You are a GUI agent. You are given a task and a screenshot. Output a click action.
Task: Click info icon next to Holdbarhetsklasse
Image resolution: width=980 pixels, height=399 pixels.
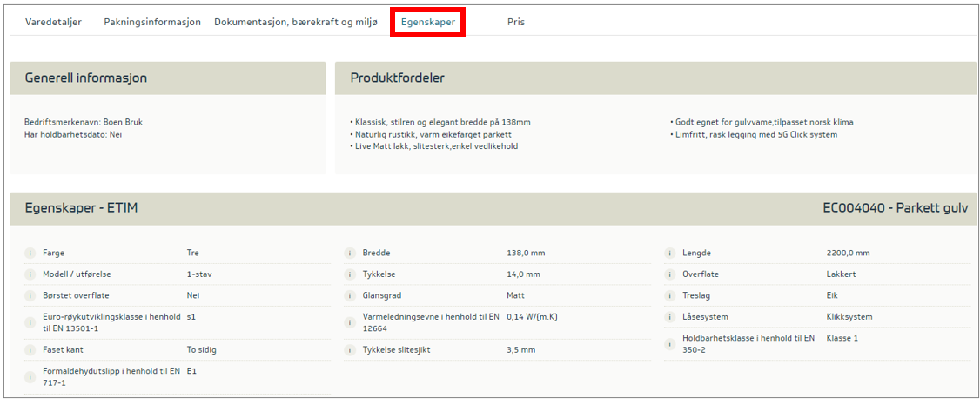tap(670, 344)
